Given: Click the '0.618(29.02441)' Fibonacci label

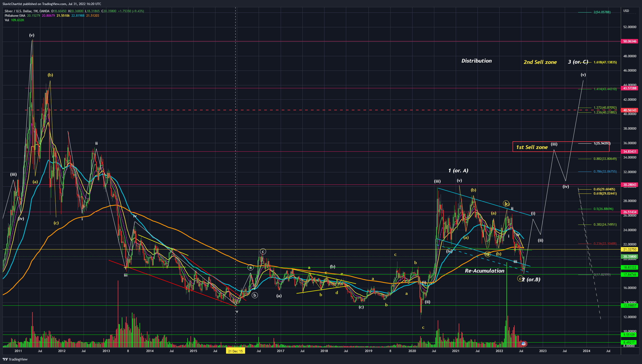Looking at the screenshot, I should pyautogui.click(x=605, y=194).
